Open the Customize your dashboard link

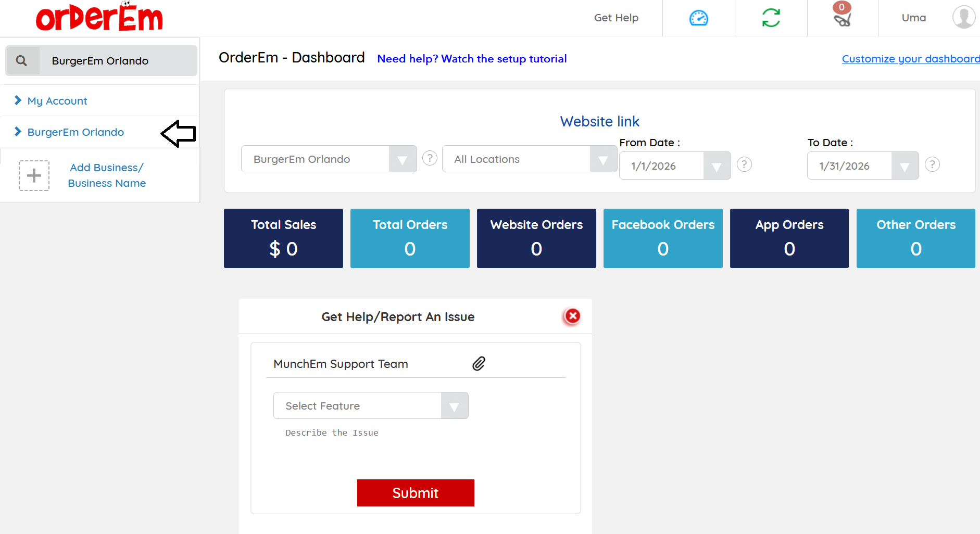[910, 59]
